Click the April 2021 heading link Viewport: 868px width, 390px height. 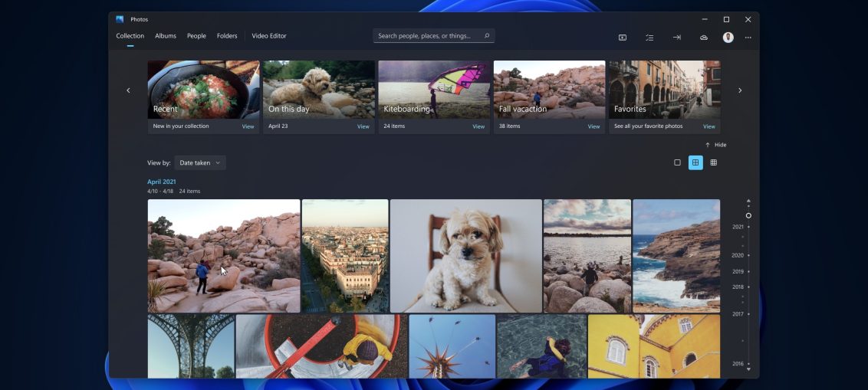pos(162,182)
